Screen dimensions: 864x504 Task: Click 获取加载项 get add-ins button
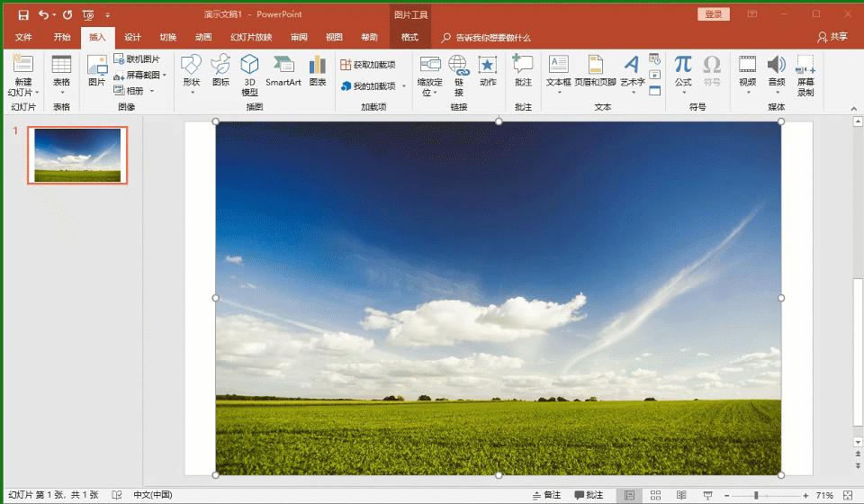coord(368,65)
